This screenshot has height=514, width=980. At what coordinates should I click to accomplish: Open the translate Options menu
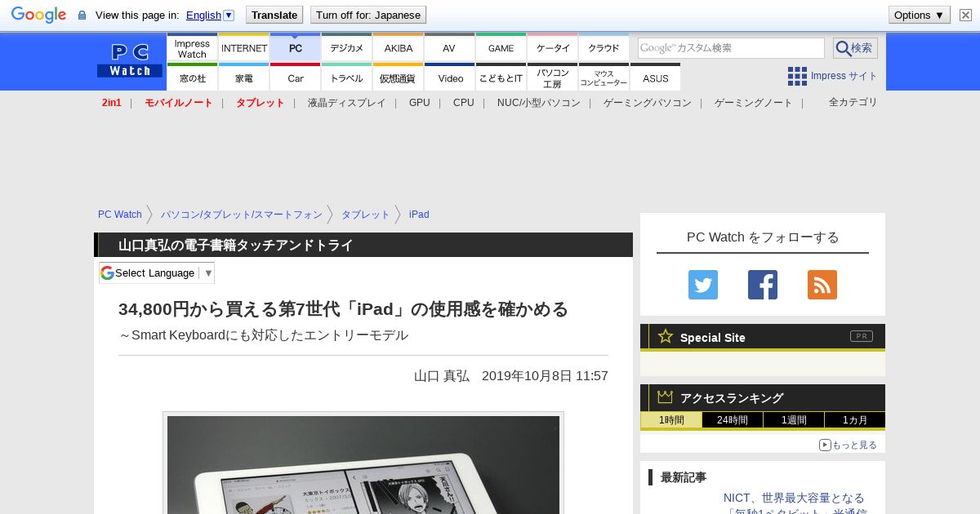[919, 15]
